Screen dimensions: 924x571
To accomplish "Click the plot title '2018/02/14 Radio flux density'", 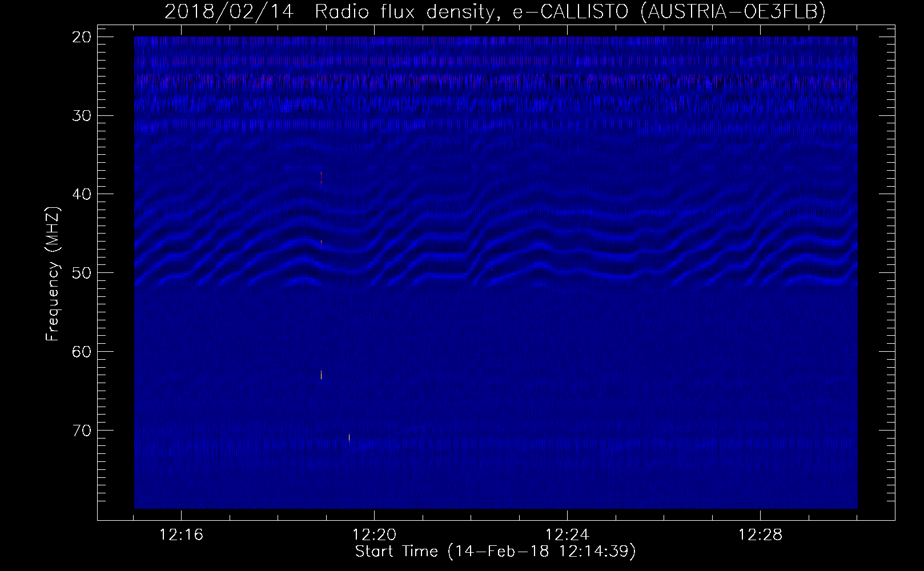I will pos(328,11).
